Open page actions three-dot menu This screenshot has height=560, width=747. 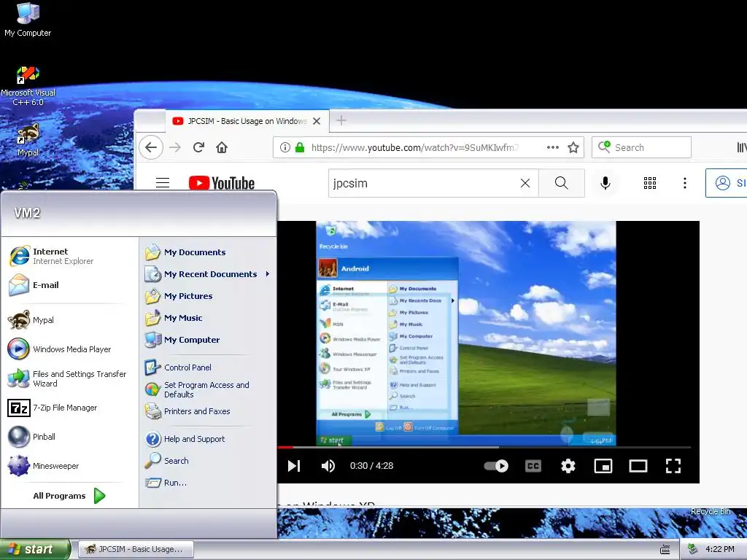point(553,147)
